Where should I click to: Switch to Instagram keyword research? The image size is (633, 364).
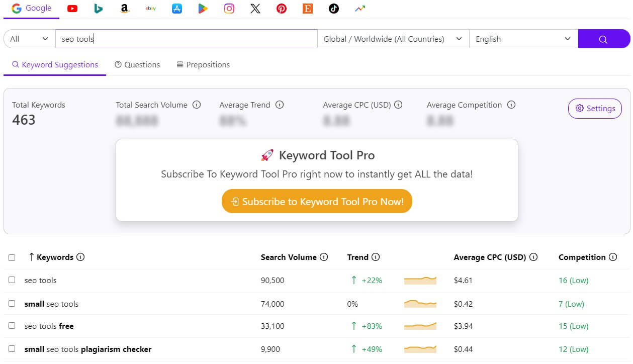coord(229,9)
